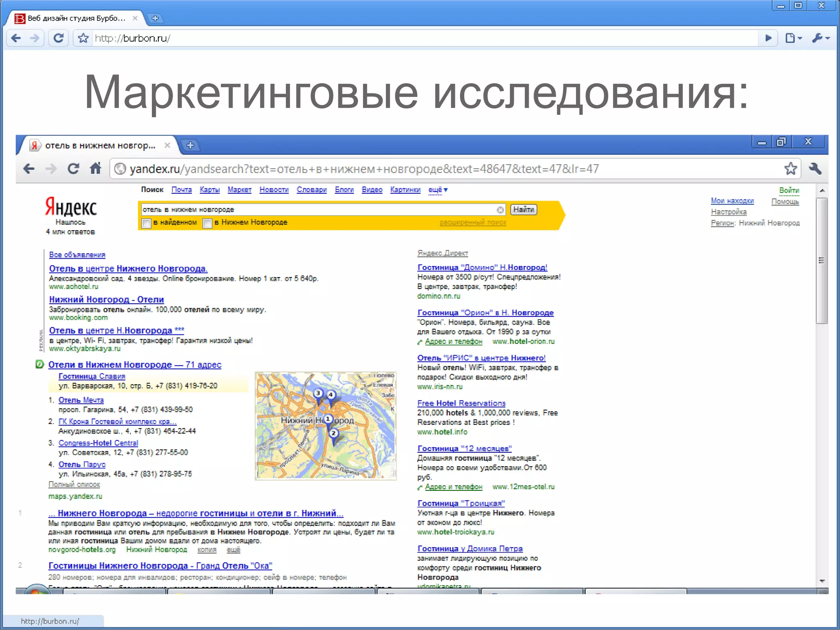Viewport: 840px width, 630px height.
Task: Open Отели в Нижнем Новгороде — 71 адрес
Action: (135, 364)
